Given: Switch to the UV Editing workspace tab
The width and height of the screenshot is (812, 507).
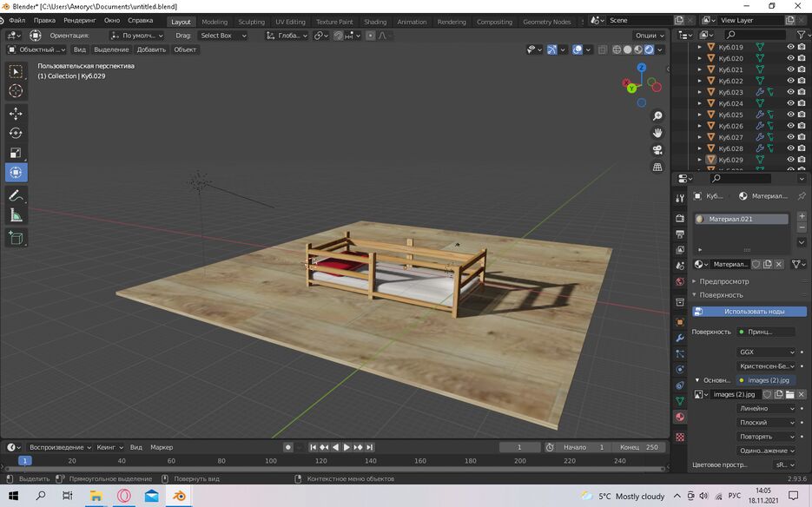Looking at the screenshot, I should [290, 22].
